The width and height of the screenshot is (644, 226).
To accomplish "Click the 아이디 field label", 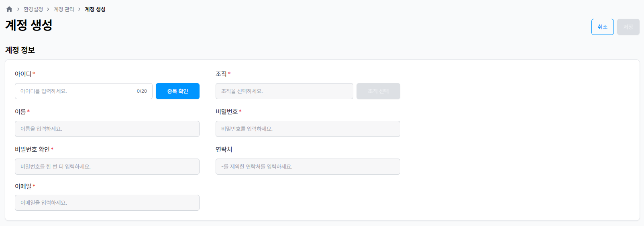I will pos(23,74).
